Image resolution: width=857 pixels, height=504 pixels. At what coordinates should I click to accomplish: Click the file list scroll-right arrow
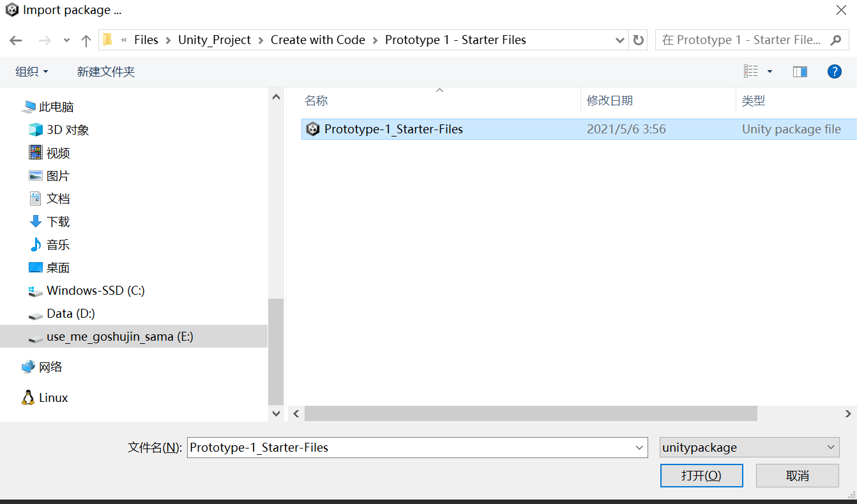click(849, 413)
